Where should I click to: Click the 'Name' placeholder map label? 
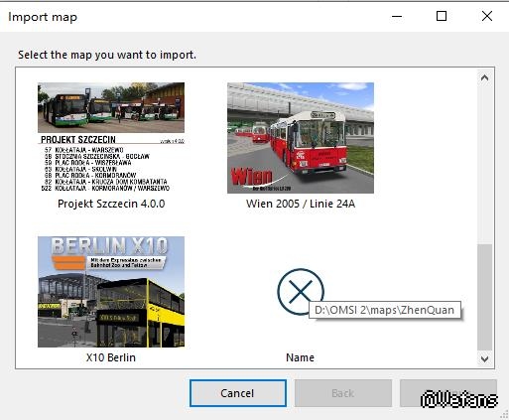click(x=300, y=357)
